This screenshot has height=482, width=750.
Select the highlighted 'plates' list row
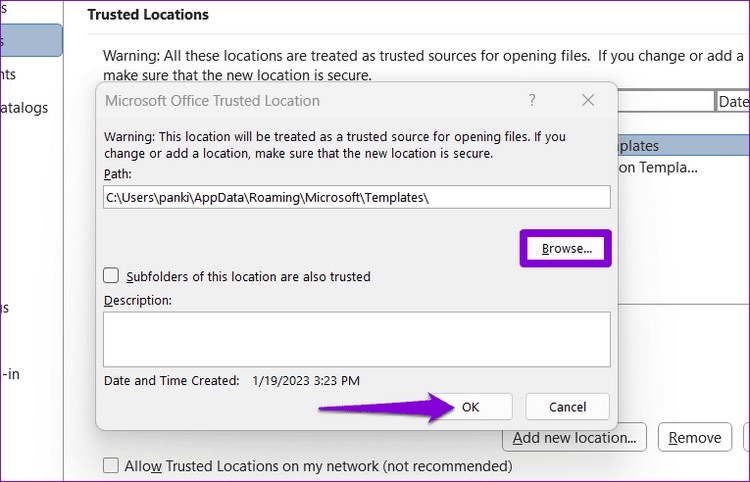tap(684, 145)
